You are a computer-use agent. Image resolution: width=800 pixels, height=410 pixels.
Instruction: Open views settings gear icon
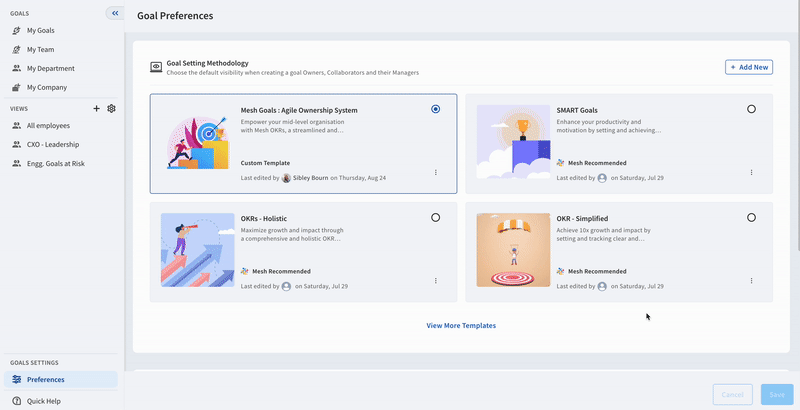coord(112,108)
